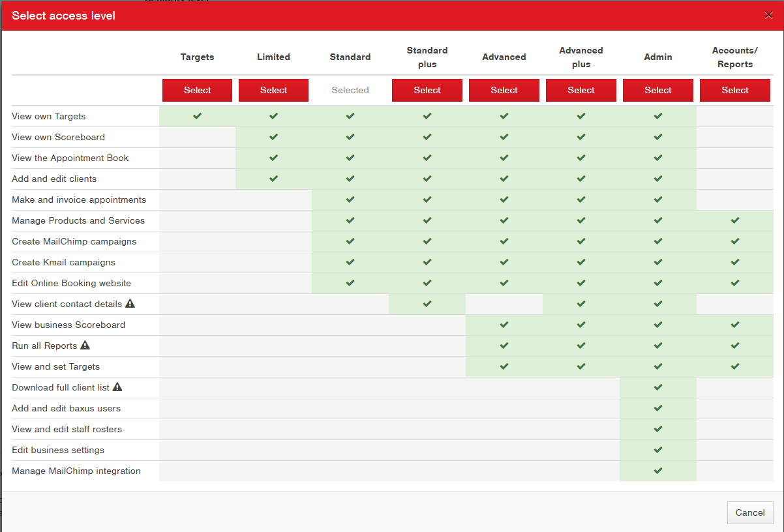Click the Admin column header
This screenshot has width=784, height=532.
(658, 57)
